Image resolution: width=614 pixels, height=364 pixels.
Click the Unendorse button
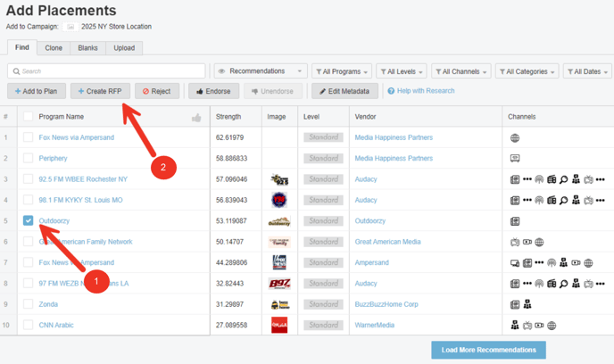pyautogui.click(x=273, y=91)
